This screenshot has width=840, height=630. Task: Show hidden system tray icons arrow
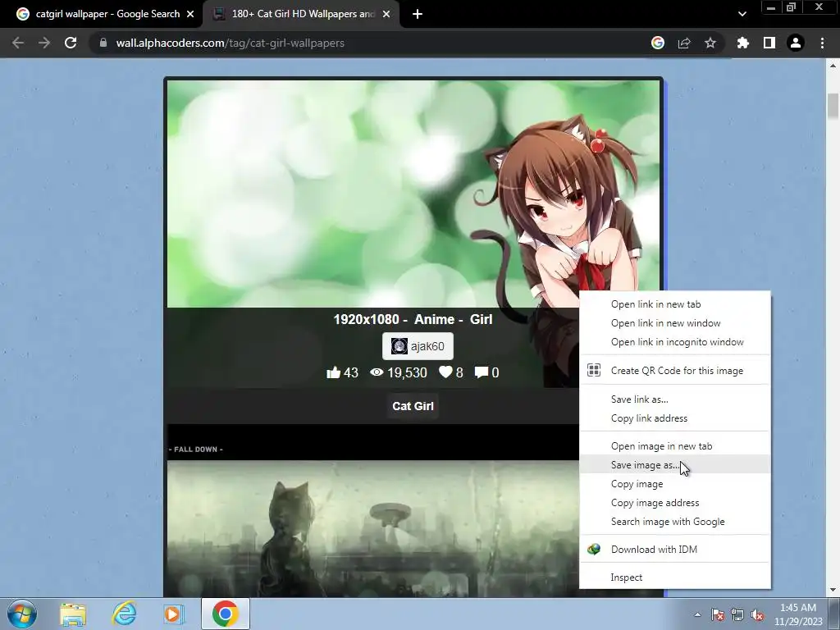pos(697,614)
